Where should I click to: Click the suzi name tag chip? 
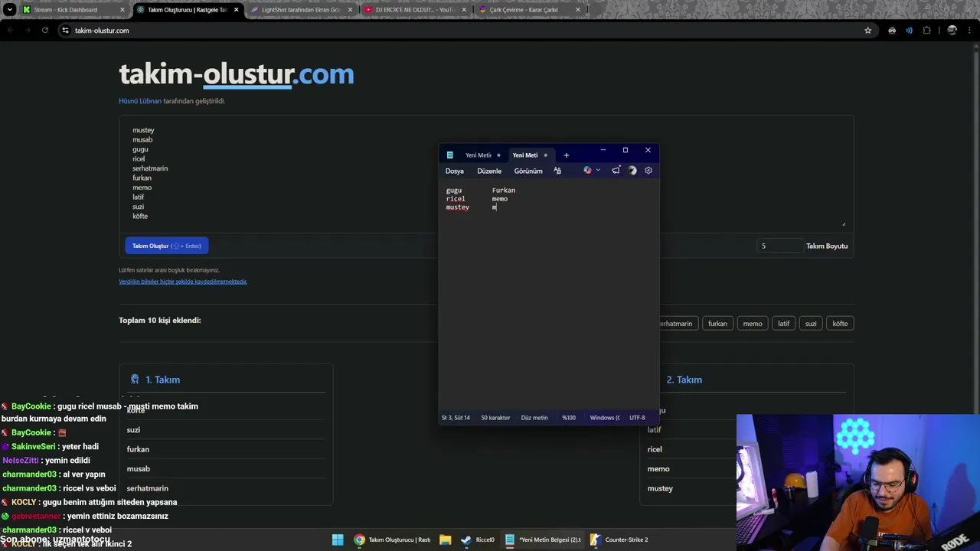pyautogui.click(x=811, y=324)
